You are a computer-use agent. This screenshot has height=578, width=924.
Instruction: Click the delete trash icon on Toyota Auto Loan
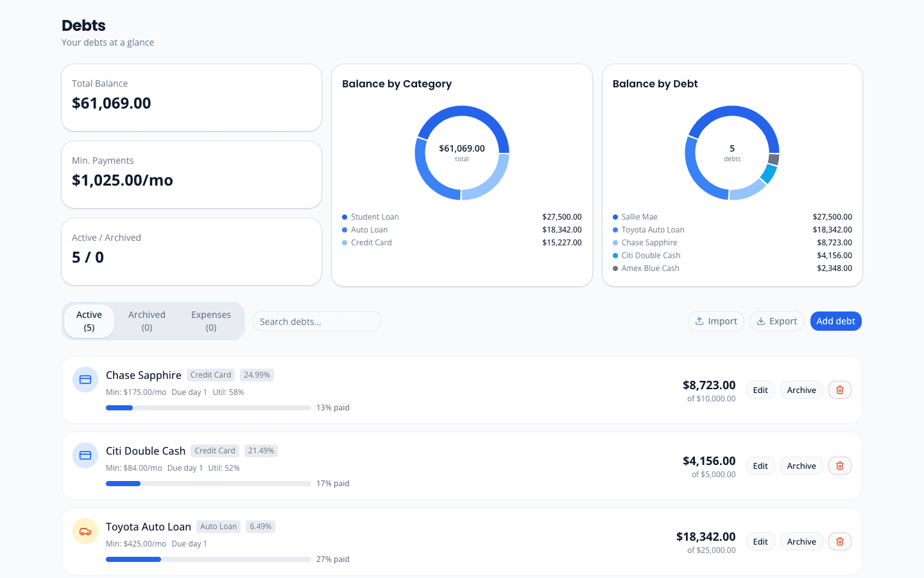pos(839,541)
